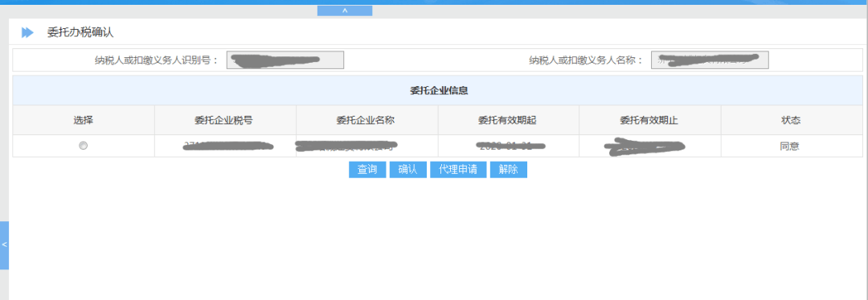Select the radio button in the 选择 column
Image resolution: width=868 pixels, height=300 pixels.
click(x=83, y=146)
